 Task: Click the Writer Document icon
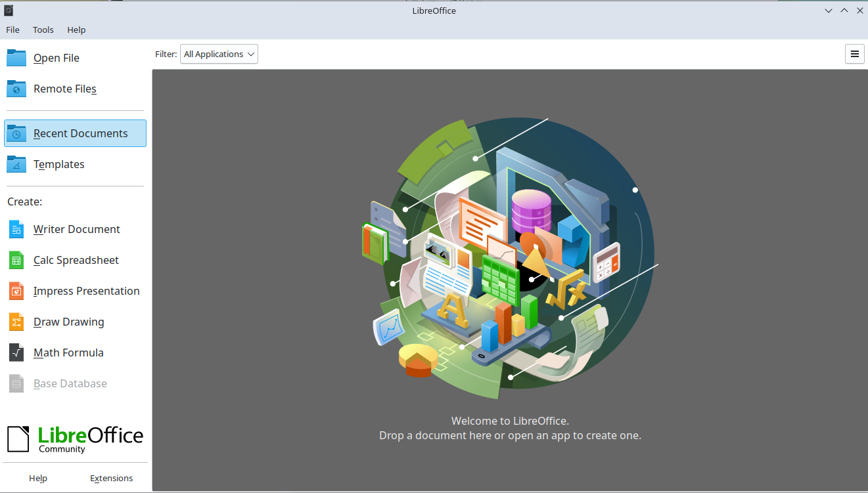(x=16, y=229)
